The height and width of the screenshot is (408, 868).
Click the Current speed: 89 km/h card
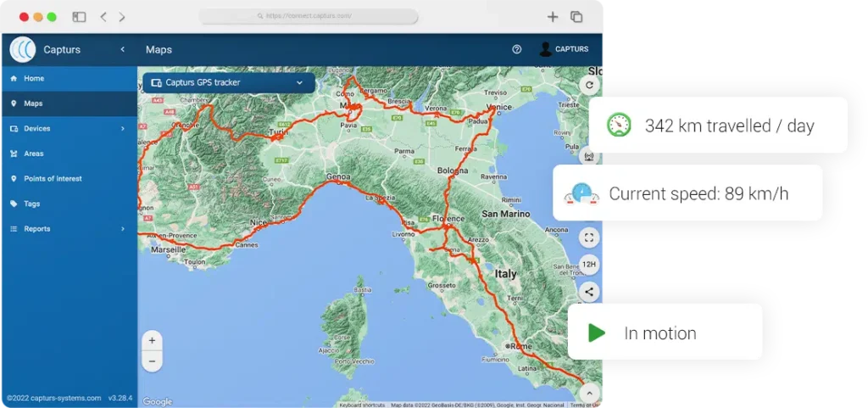(687, 193)
